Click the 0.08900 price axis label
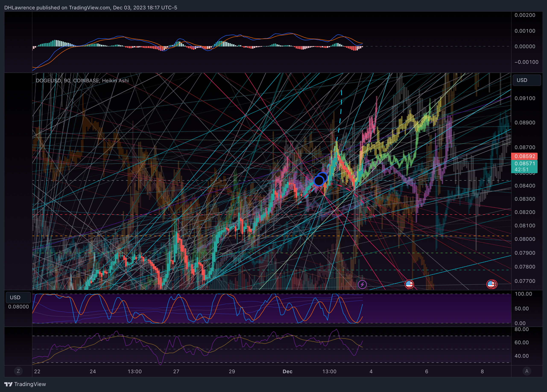The image size is (547, 392). pyautogui.click(x=525, y=122)
